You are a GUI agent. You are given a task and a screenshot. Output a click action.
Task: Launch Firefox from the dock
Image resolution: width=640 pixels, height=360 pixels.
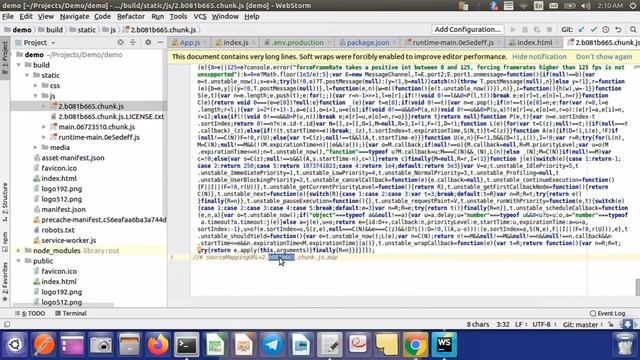[158, 345]
